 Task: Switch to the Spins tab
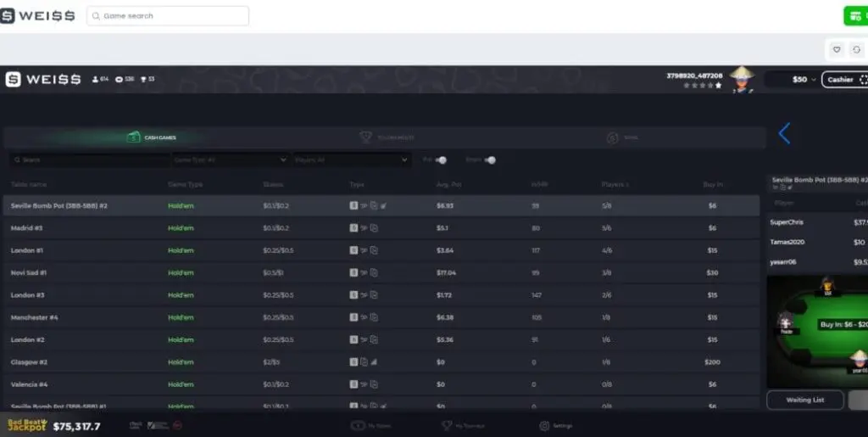point(622,137)
